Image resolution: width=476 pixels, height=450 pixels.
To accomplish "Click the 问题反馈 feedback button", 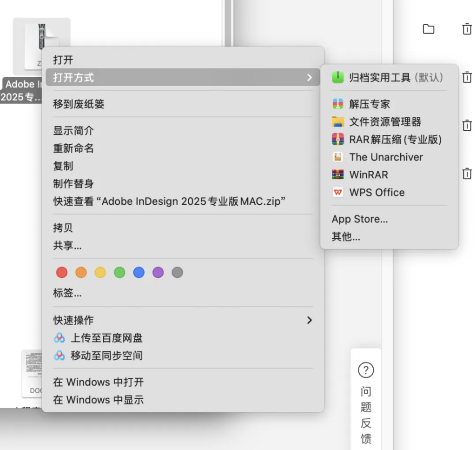I will tap(366, 399).
